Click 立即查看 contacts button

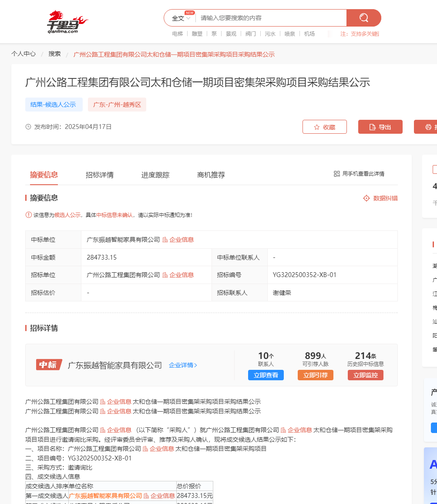pyautogui.click(x=266, y=375)
